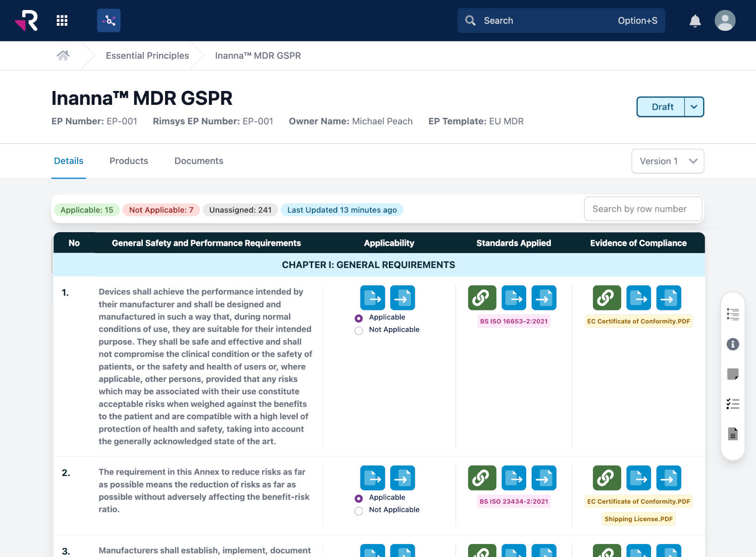Open EC Certificate of Conformity.PDF label
The width and height of the screenshot is (756, 557).
pyautogui.click(x=639, y=321)
